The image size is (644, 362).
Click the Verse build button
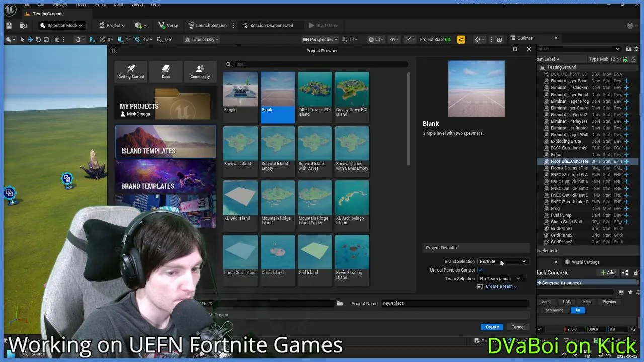point(168,25)
